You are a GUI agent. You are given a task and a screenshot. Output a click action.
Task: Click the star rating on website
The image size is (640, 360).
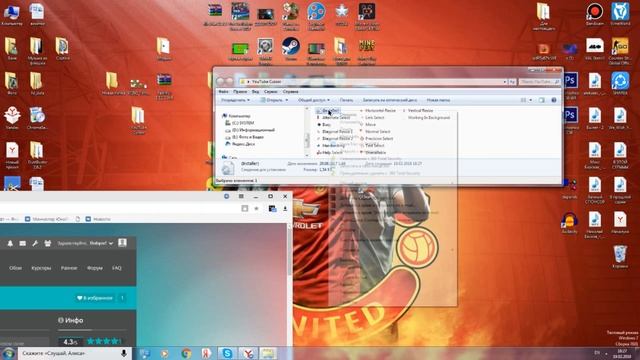pos(103,341)
